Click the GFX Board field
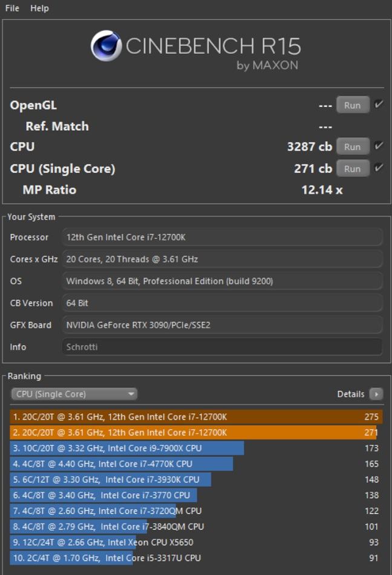 (222, 325)
